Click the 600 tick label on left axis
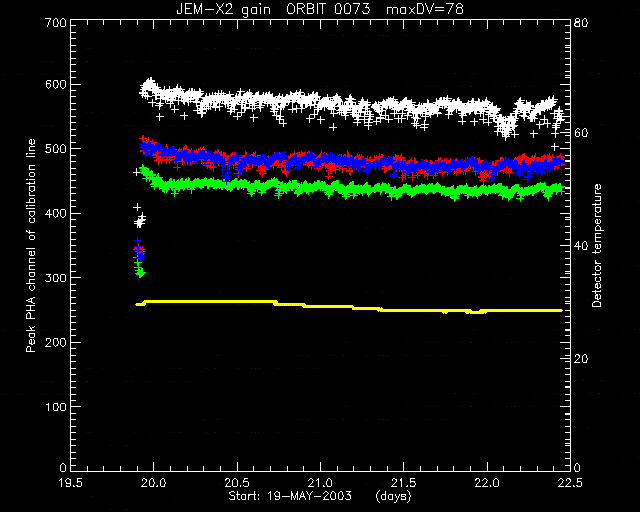 coord(55,85)
